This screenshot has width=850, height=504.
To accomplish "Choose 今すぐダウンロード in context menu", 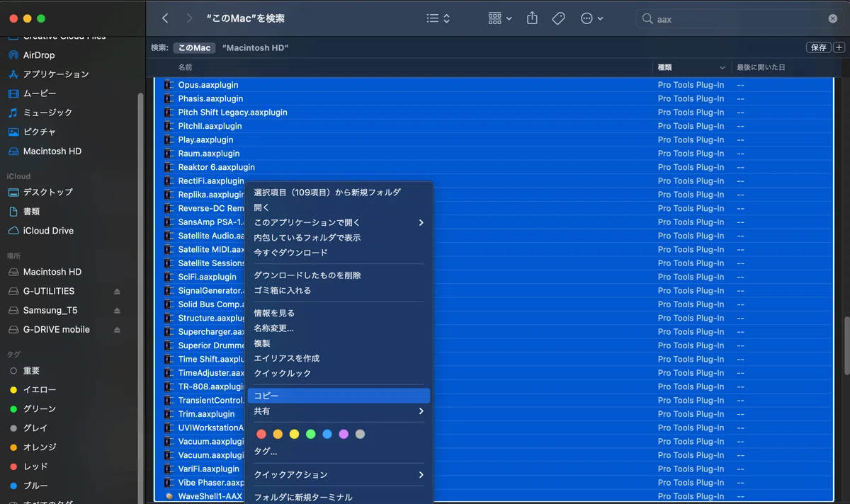I will pyautogui.click(x=339, y=253).
